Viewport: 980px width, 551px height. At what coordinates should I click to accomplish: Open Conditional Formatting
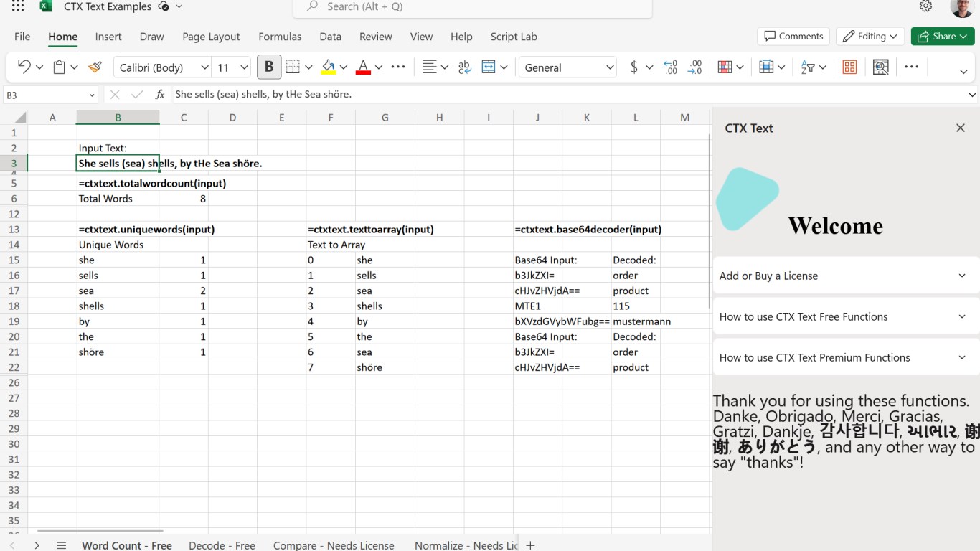[725, 67]
